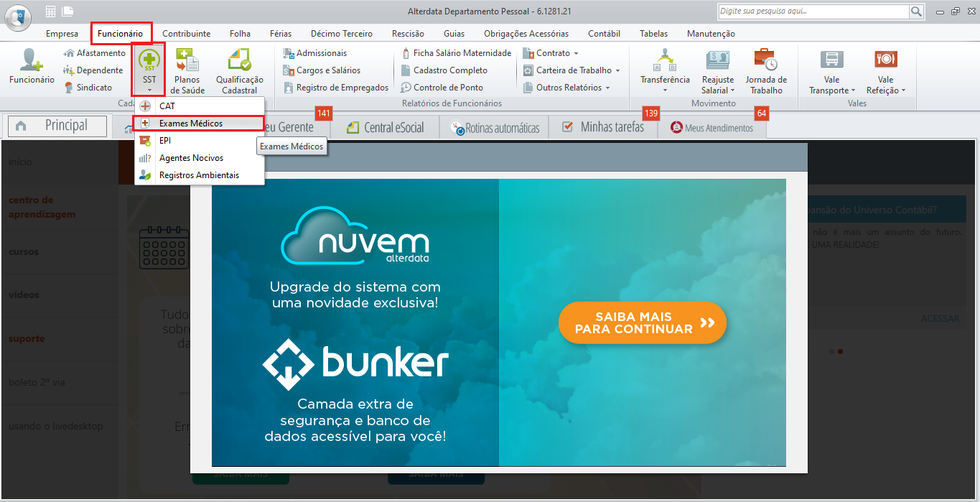Switch to the Obrigações Acessórias ribbon tab
Screen dimensions: 980x502
pyautogui.click(x=526, y=34)
